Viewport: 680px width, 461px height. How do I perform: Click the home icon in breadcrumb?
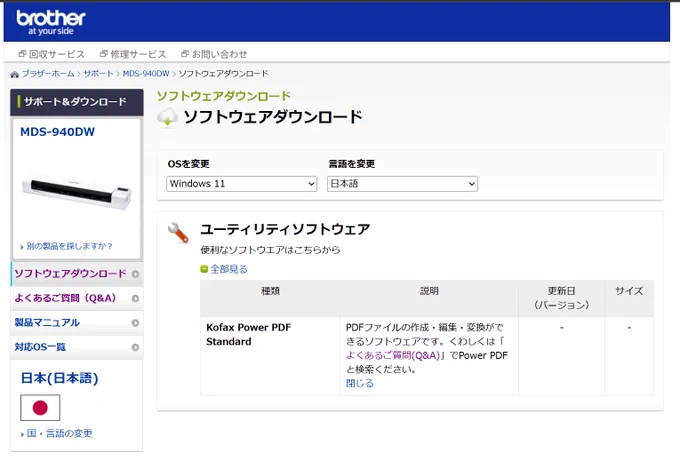coord(15,74)
